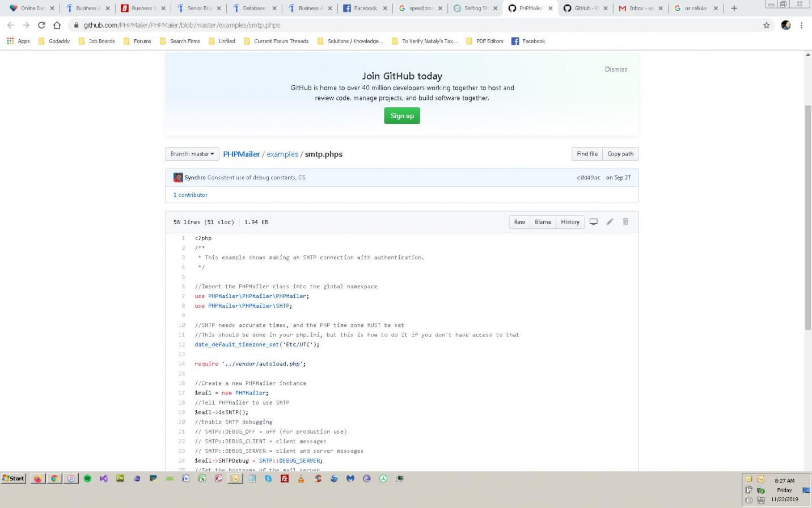This screenshot has width=812, height=508.
Task: Launch Spotify from the taskbar
Action: coord(87,478)
